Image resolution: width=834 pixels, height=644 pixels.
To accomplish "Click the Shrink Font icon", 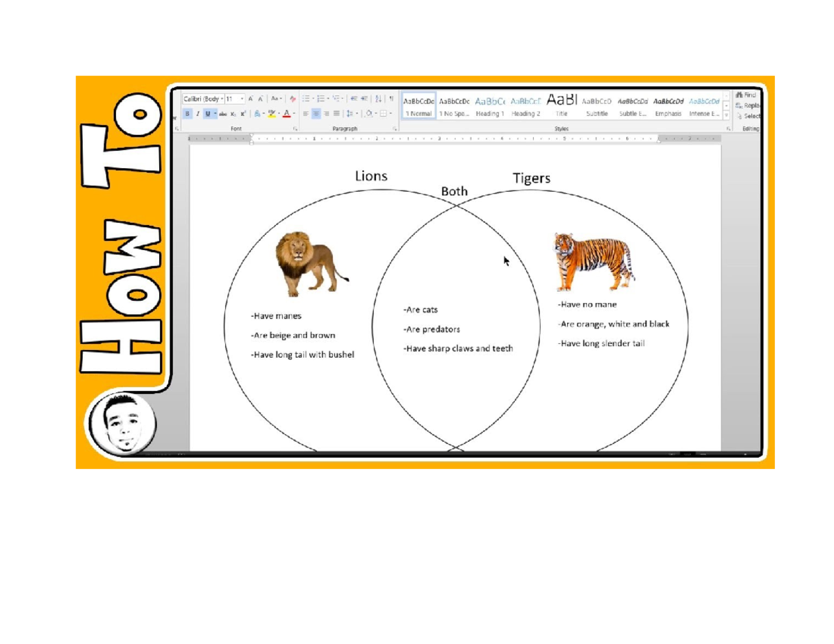I will coord(261,99).
